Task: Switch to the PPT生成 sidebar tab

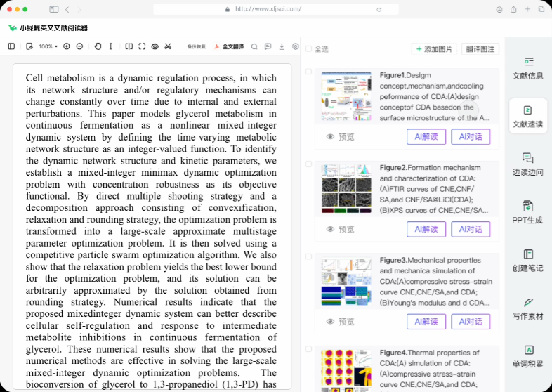Action: click(527, 212)
